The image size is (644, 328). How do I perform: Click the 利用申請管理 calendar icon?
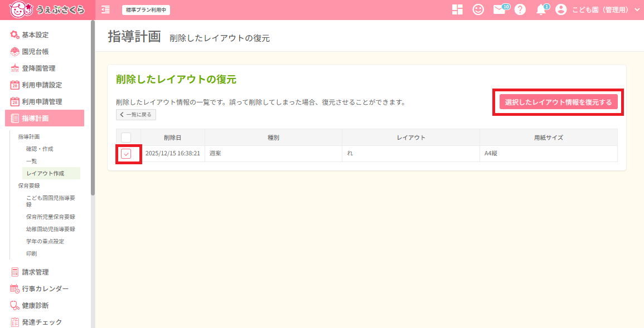[15, 102]
